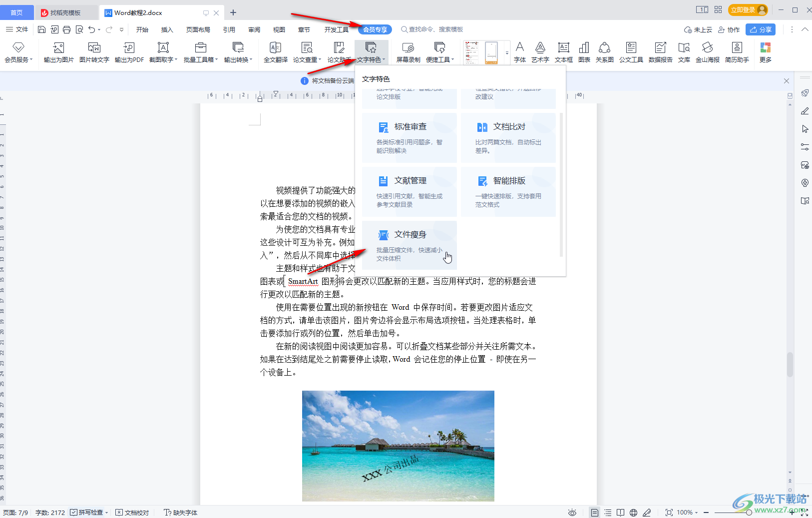Click 数据报告 data report icon
The height and width of the screenshot is (518, 812).
click(x=660, y=52)
